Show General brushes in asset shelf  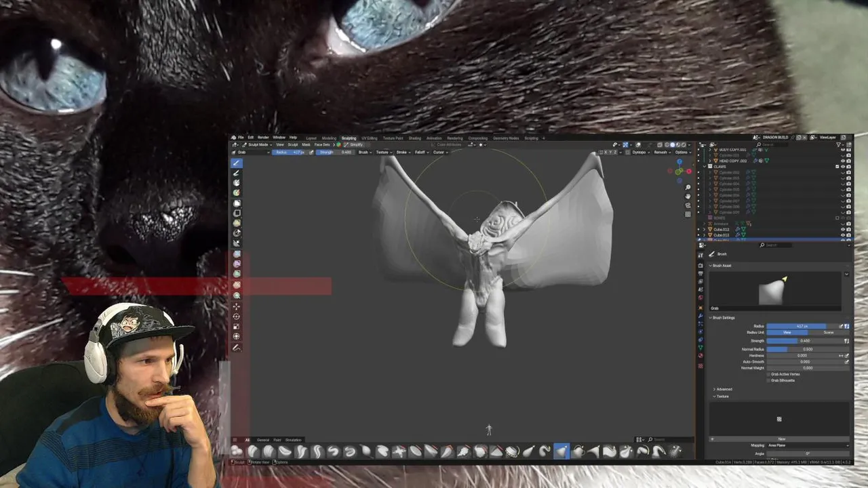pyautogui.click(x=263, y=440)
